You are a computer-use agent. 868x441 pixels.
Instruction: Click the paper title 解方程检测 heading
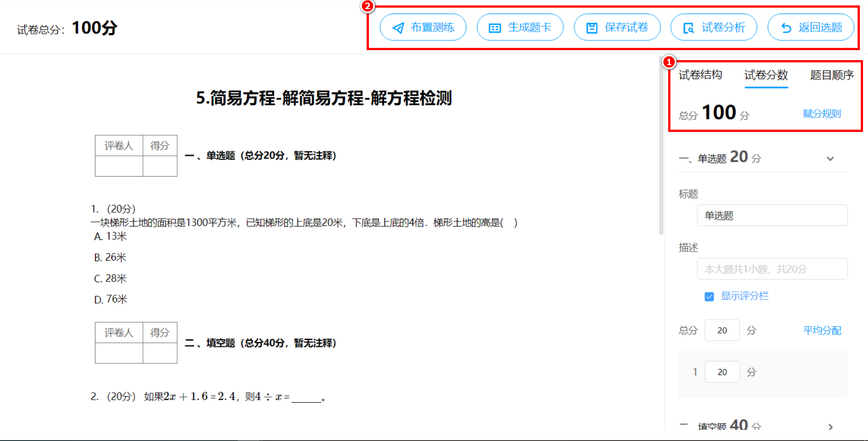pos(324,98)
